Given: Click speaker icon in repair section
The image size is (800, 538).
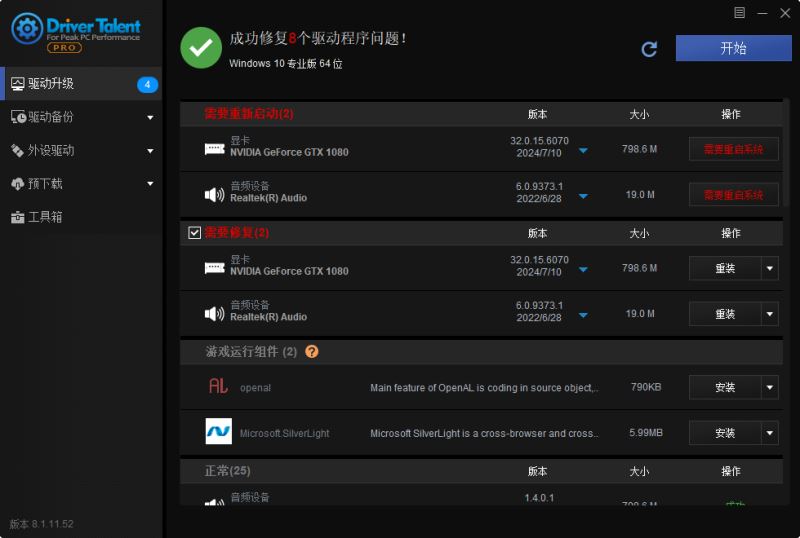Looking at the screenshot, I should pos(214,313).
